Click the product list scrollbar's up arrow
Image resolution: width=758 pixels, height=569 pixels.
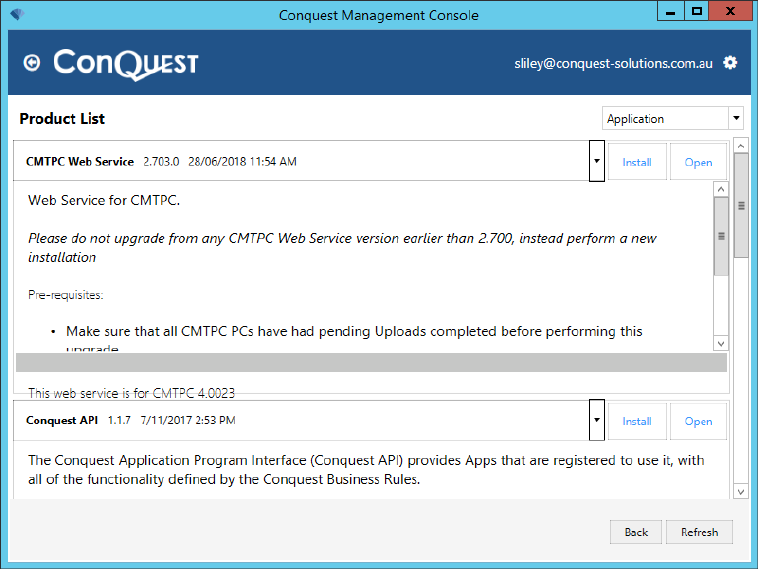click(741, 146)
